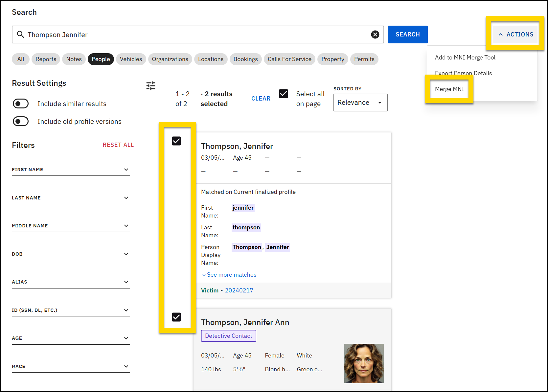This screenshot has width=548, height=392.
Task: Select Add to MNI Merge Tool menu item
Action: tap(465, 57)
